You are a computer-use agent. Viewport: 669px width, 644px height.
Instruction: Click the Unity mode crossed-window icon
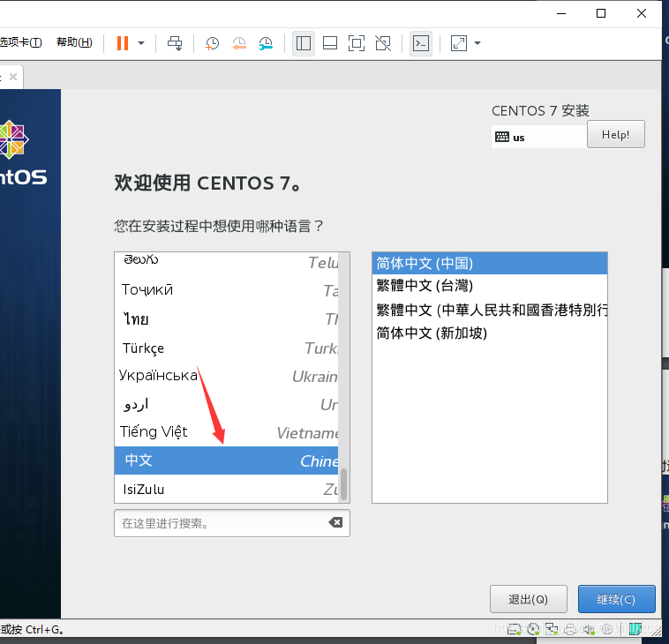pyautogui.click(x=383, y=43)
